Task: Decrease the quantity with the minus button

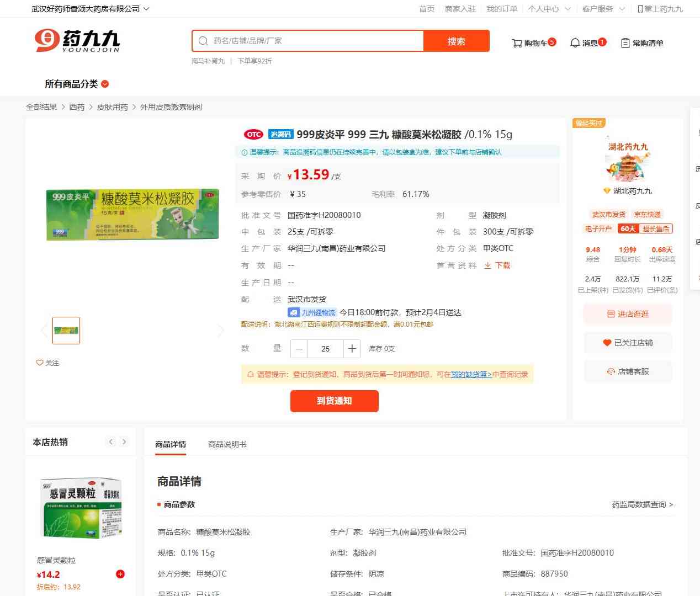Action: [299, 349]
